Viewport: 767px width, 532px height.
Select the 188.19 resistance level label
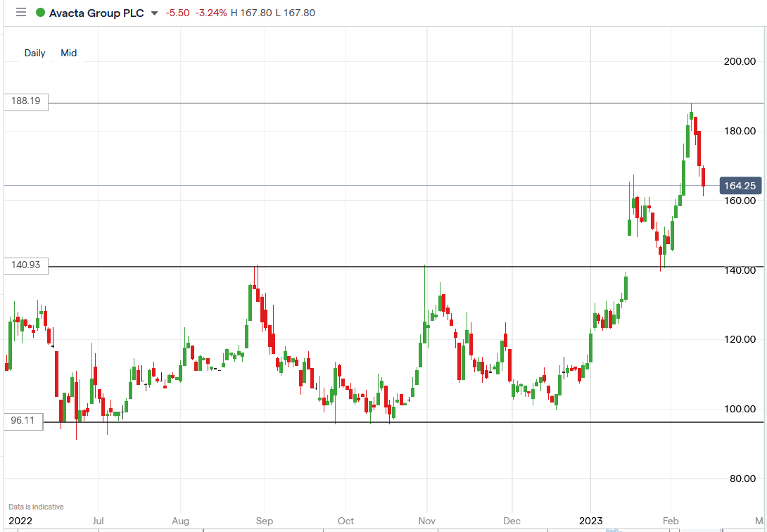click(x=26, y=101)
